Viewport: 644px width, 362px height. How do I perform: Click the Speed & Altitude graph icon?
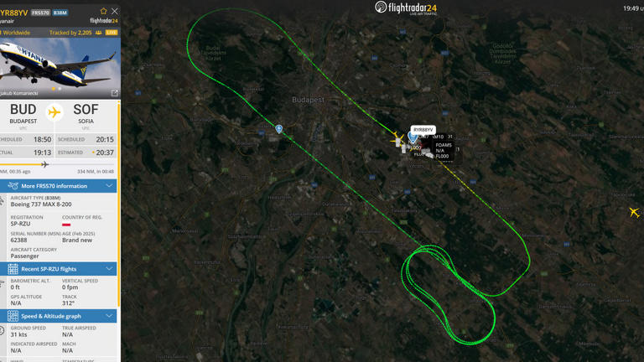(13, 316)
